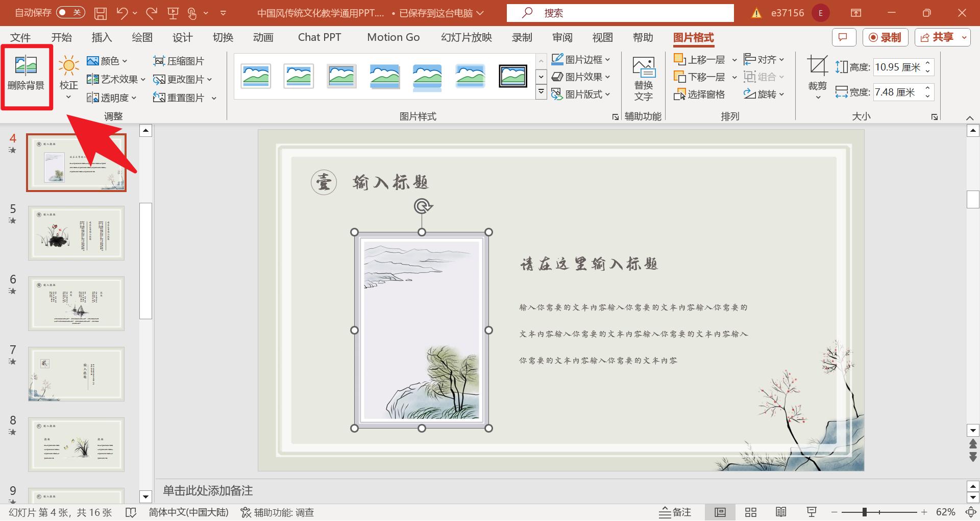Click the Save icon in title bar
This screenshot has height=521, width=980.
click(101, 13)
